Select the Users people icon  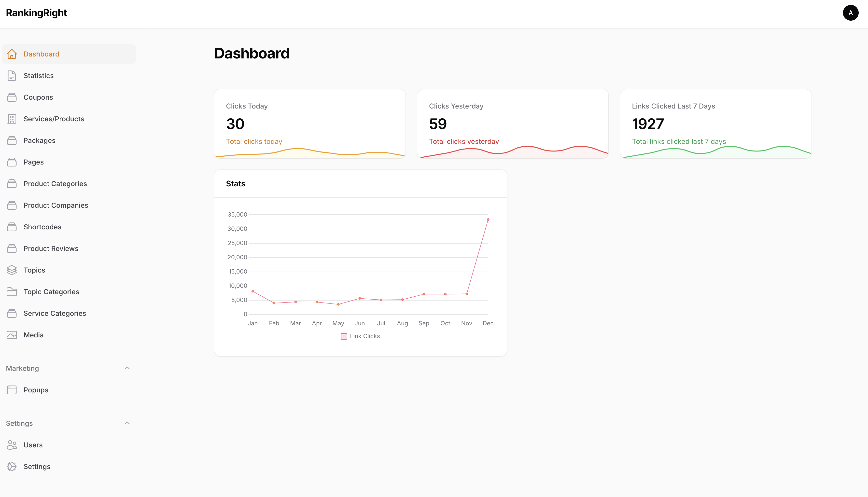(12, 445)
